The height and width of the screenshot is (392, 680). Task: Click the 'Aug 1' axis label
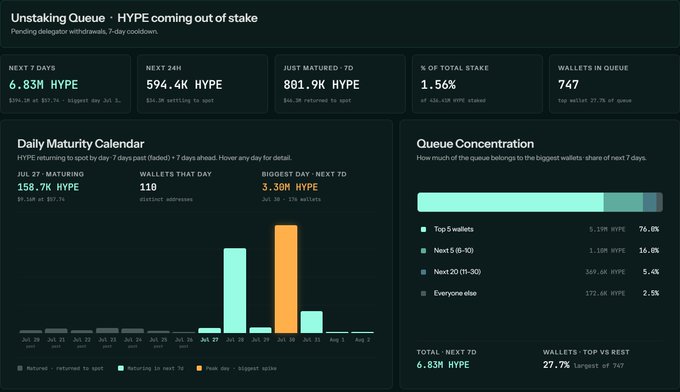337,340
